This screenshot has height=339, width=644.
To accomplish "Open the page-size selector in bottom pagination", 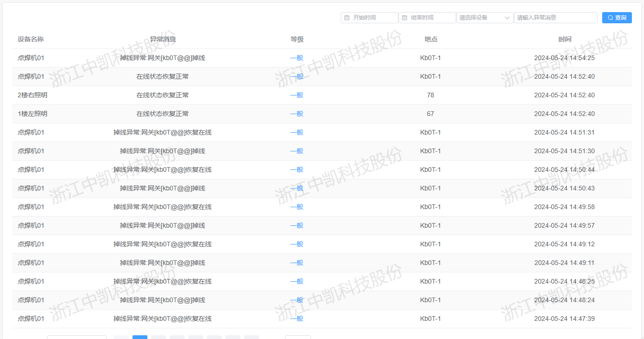I will (76, 337).
